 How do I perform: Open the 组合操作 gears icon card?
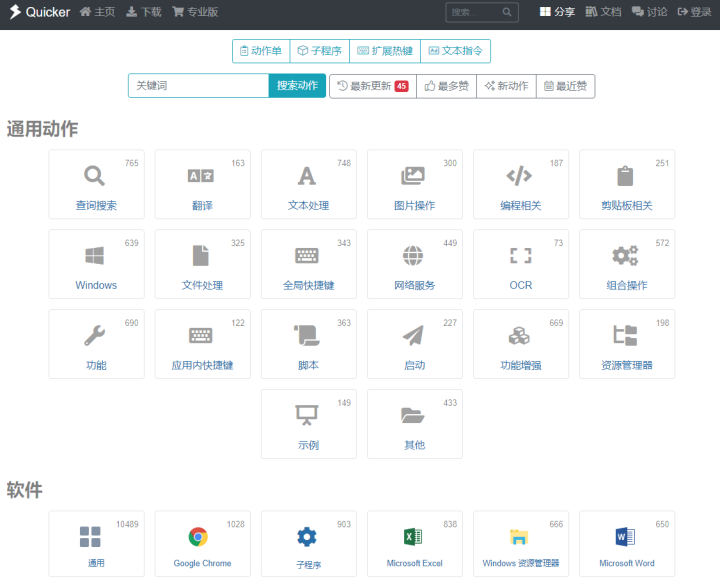click(627, 264)
